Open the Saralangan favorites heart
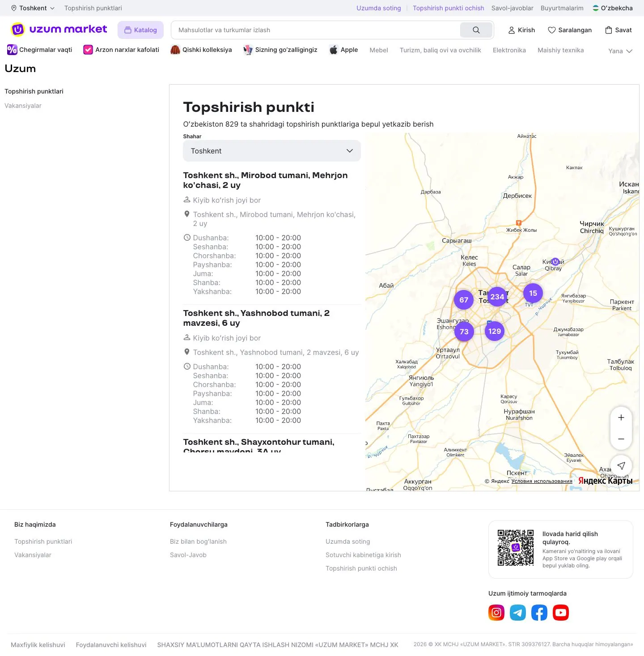Image resolution: width=644 pixels, height=656 pixels. (x=570, y=30)
